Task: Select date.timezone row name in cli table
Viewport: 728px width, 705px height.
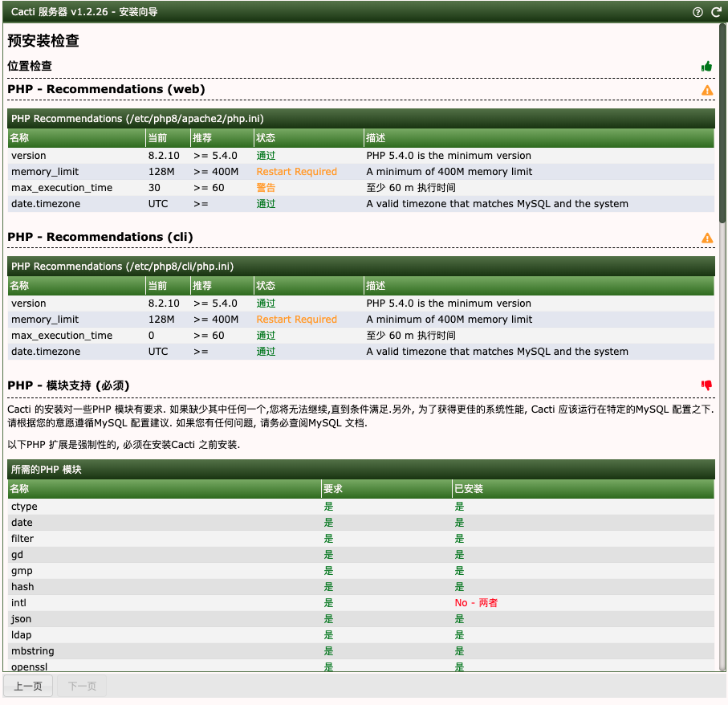Action: click(x=46, y=352)
